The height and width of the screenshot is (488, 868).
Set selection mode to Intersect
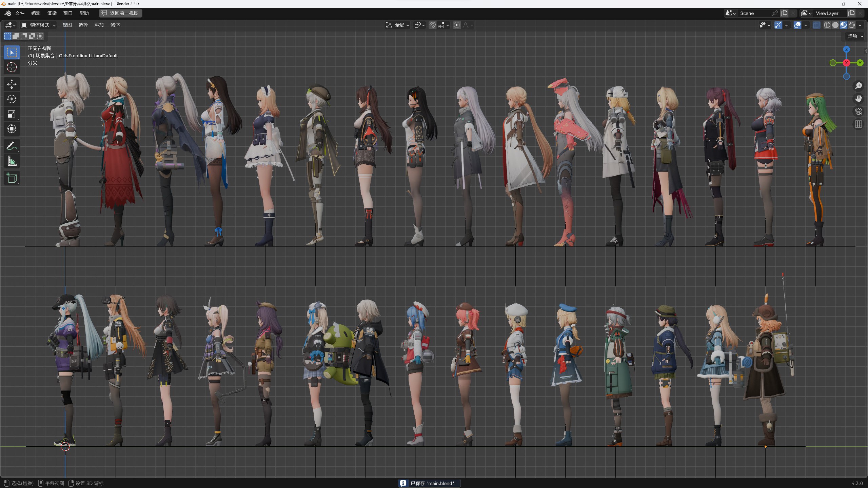click(x=40, y=36)
